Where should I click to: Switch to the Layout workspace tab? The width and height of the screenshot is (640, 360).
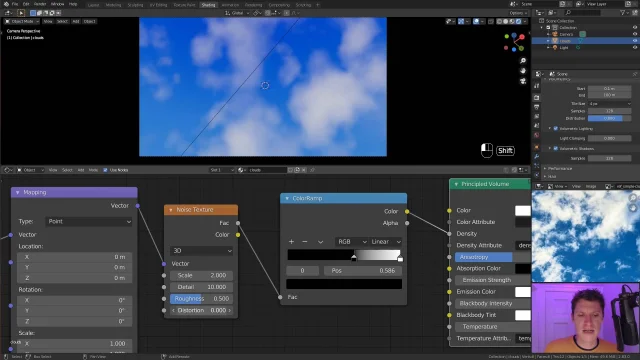[93, 5]
